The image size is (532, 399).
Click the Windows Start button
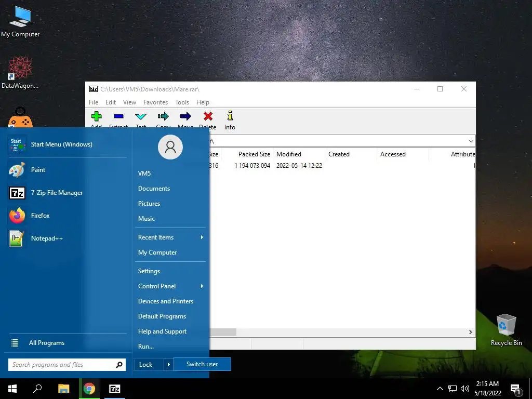12,389
